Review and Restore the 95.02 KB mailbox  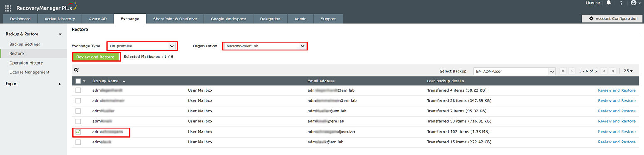pos(617,111)
